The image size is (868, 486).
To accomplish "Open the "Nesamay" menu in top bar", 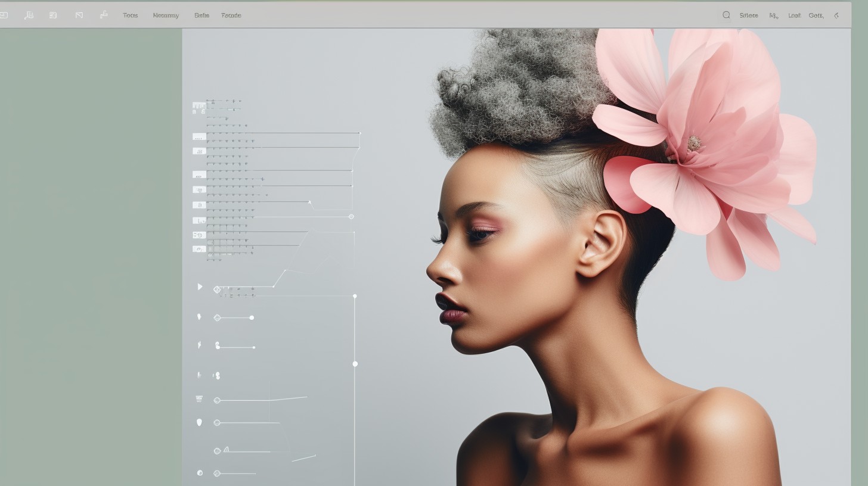I will (166, 15).
